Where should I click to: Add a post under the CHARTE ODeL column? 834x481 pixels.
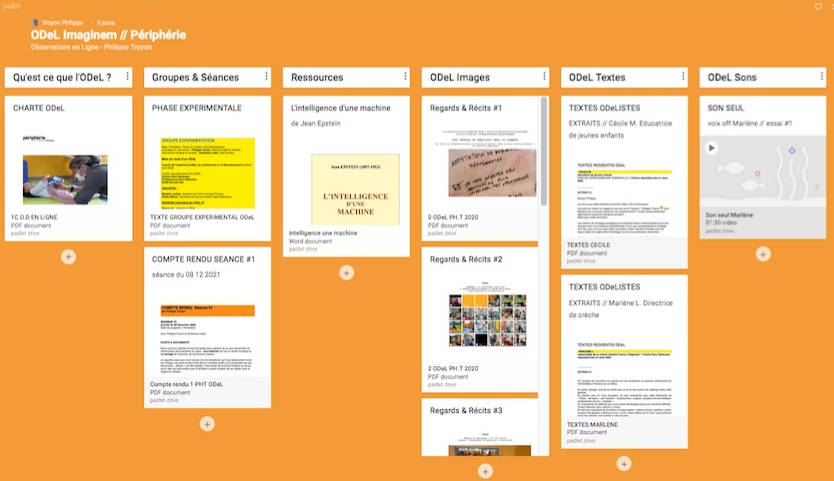[68, 257]
